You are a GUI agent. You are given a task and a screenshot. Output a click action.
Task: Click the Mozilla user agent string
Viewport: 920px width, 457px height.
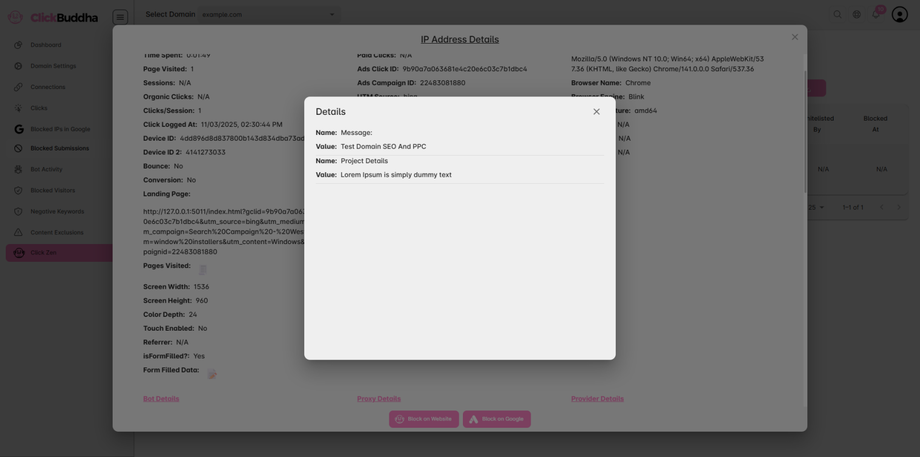668,64
